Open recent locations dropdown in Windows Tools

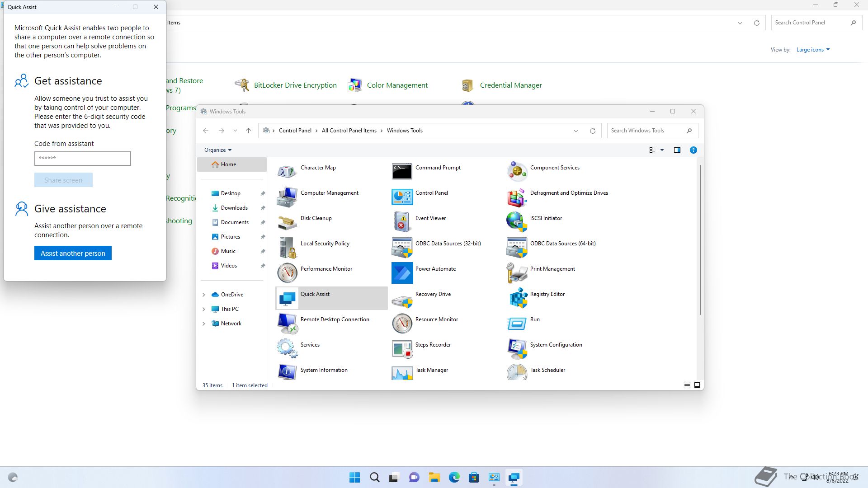pyautogui.click(x=235, y=131)
